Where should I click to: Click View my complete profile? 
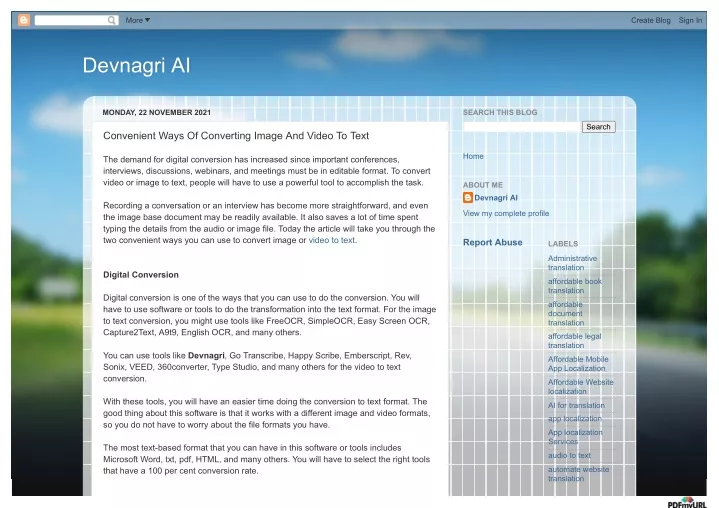pyautogui.click(x=505, y=213)
